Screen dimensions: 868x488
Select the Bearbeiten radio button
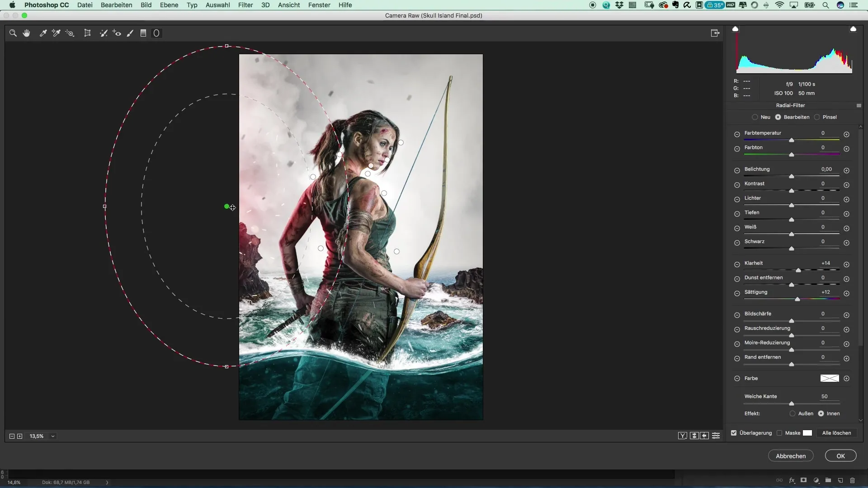click(x=778, y=117)
